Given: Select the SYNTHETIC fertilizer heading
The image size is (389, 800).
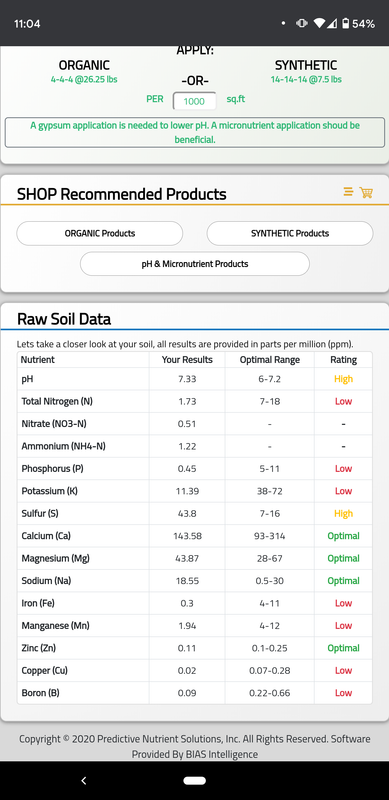Looking at the screenshot, I should pos(306,65).
